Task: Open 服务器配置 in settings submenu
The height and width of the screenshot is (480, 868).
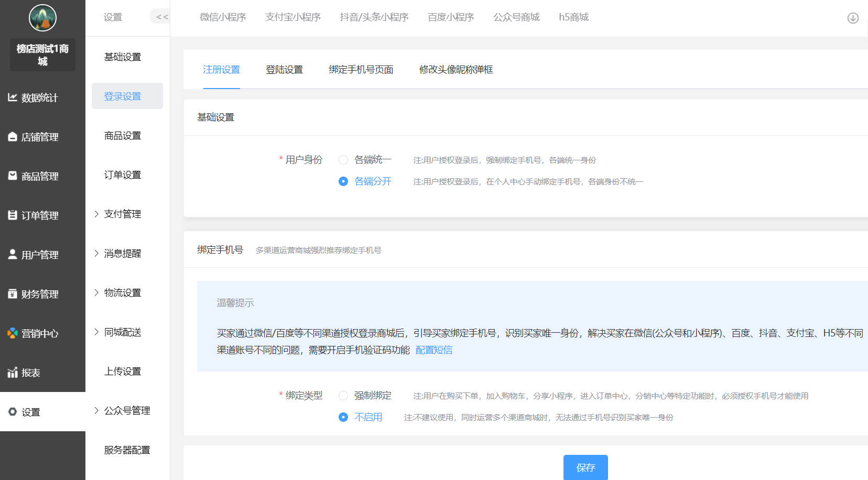Action: (x=127, y=450)
